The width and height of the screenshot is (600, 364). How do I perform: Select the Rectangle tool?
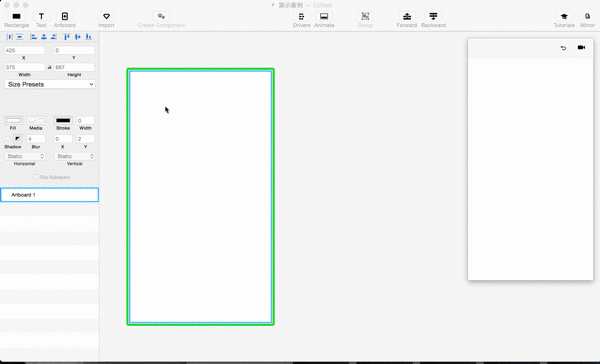(x=16, y=16)
